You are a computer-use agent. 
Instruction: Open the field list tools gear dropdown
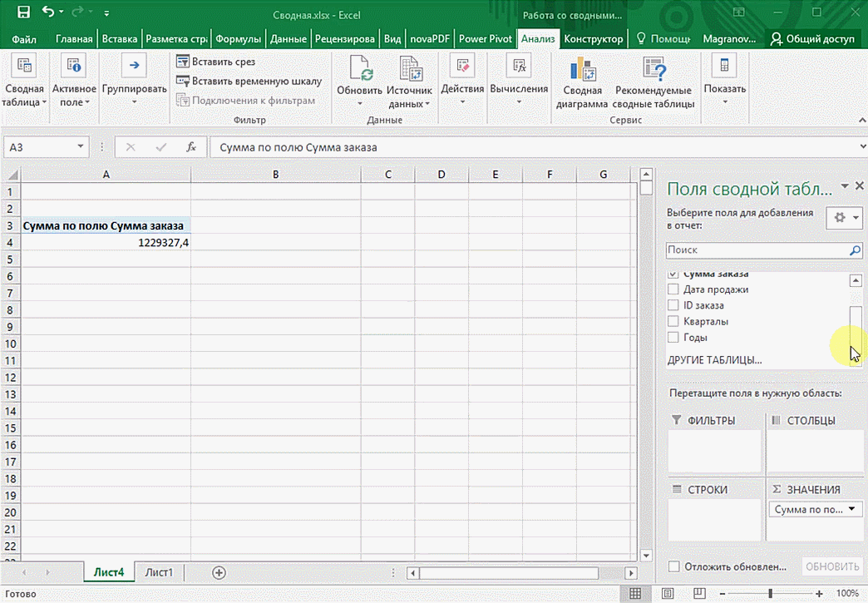(x=844, y=217)
